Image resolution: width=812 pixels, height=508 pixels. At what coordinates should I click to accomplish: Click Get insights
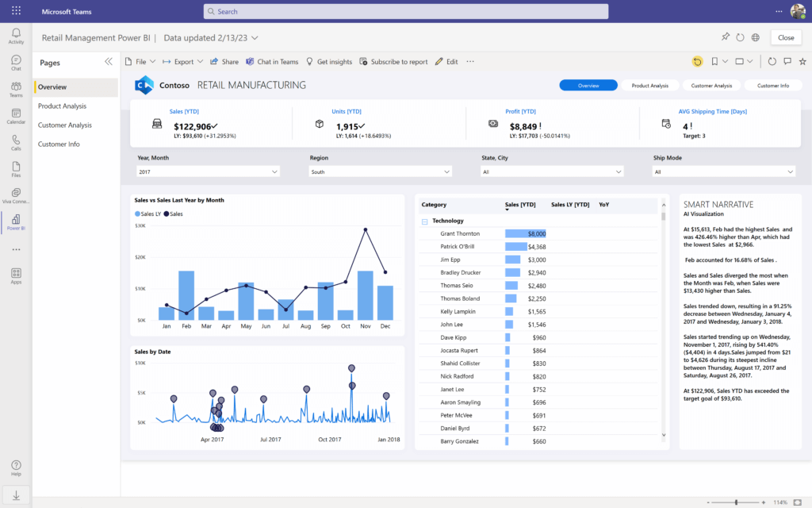(329, 62)
